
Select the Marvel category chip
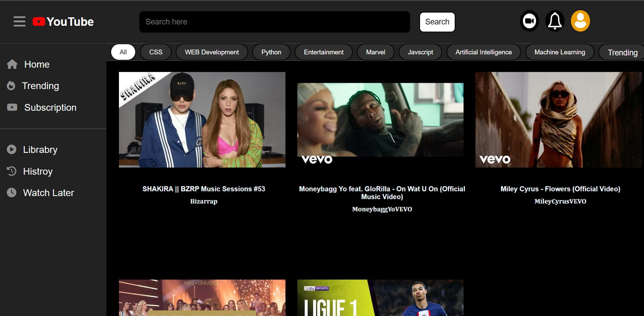(x=375, y=52)
